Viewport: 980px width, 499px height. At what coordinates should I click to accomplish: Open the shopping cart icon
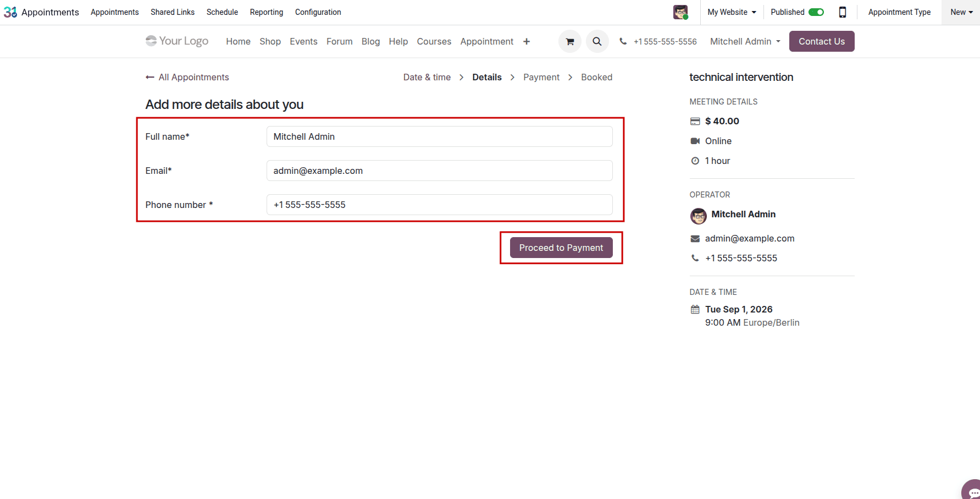click(570, 41)
